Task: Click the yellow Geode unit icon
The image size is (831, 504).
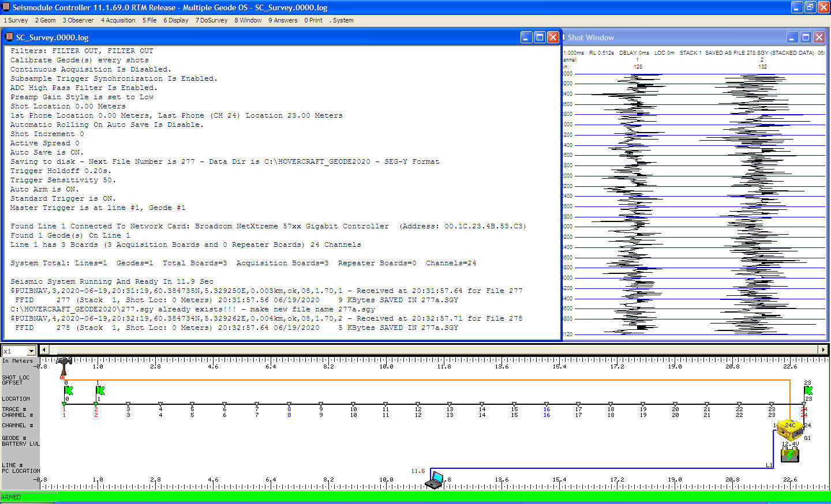Action: coord(789,430)
